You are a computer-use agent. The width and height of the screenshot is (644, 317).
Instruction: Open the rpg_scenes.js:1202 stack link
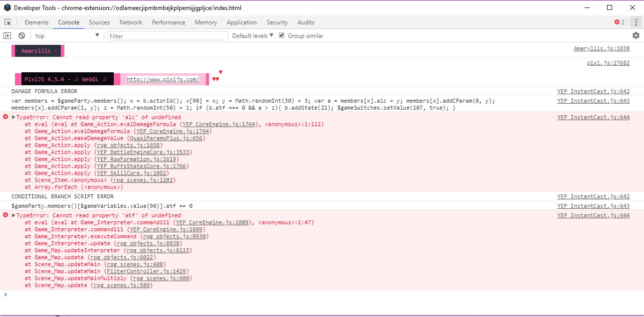(143, 180)
